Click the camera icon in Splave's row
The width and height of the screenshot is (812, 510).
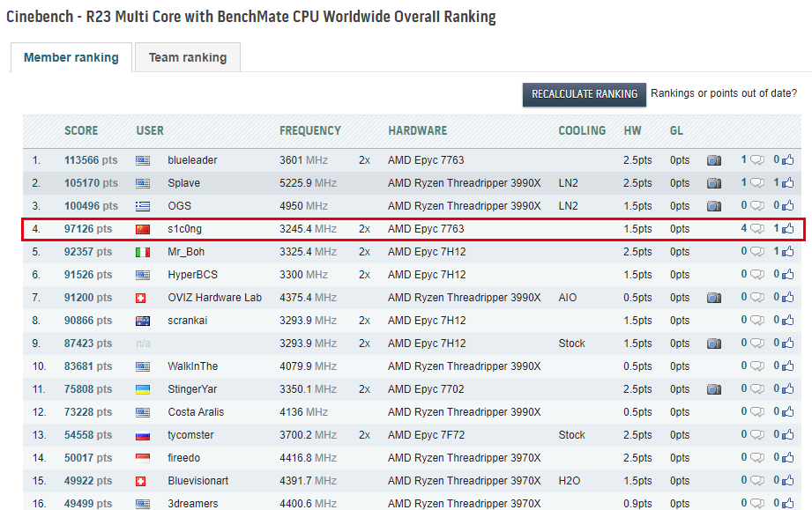(x=714, y=183)
